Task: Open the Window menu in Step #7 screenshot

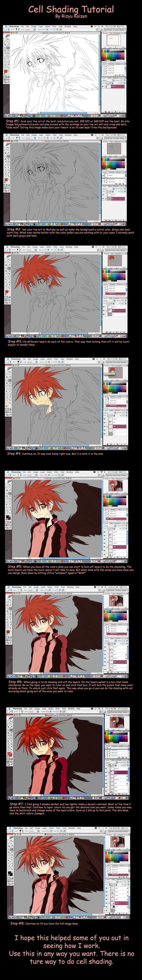Action: pyautogui.click(x=71, y=709)
